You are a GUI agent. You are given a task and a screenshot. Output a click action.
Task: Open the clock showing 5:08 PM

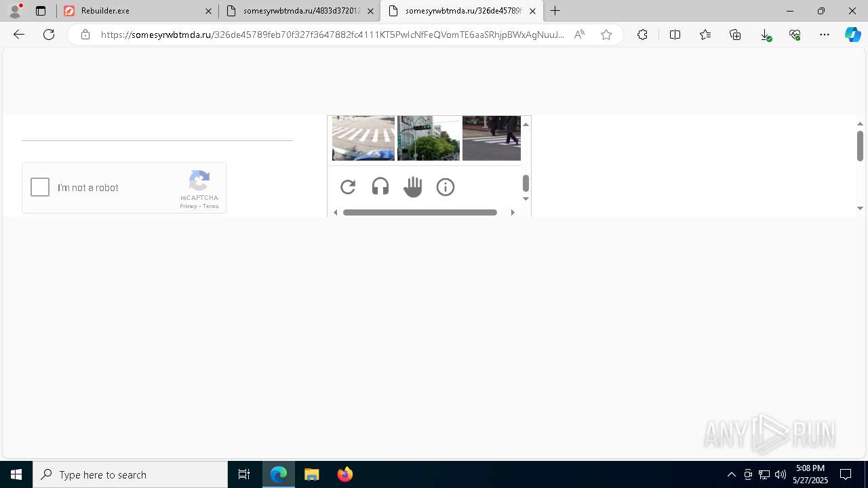click(810, 474)
